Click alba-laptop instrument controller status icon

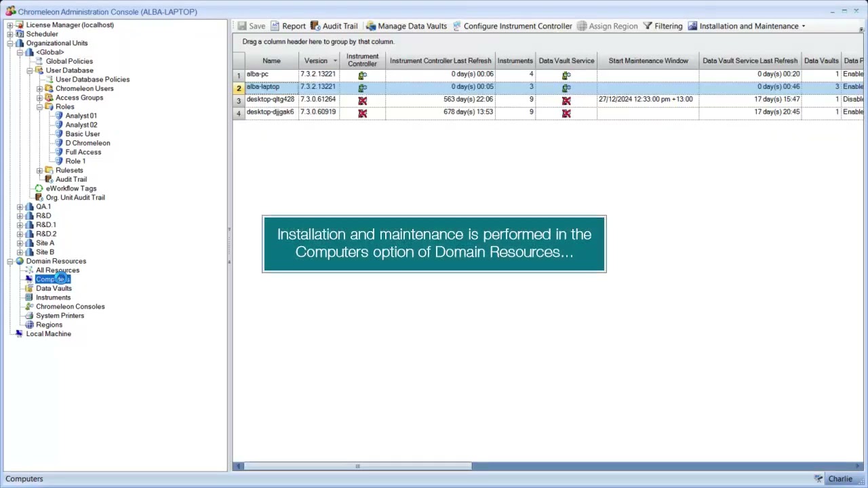362,87
